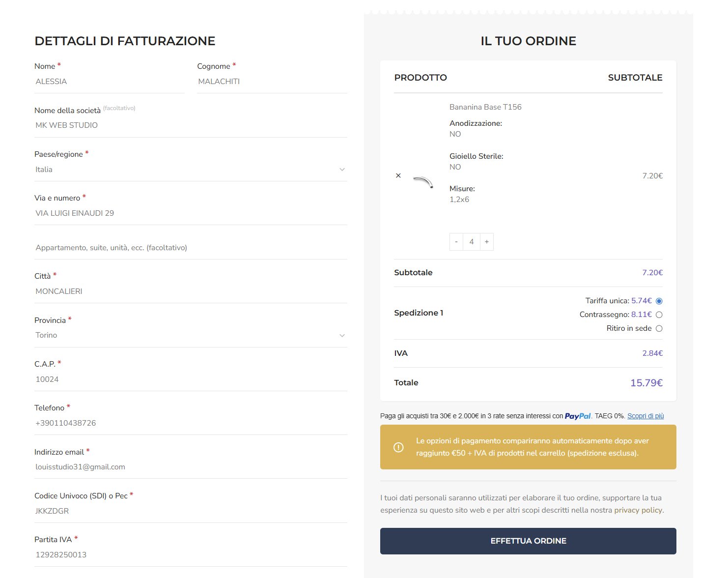The image size is (728, 578).
Task: Choose Ritiro in sede shipping
Action: [x=659, y=328]
